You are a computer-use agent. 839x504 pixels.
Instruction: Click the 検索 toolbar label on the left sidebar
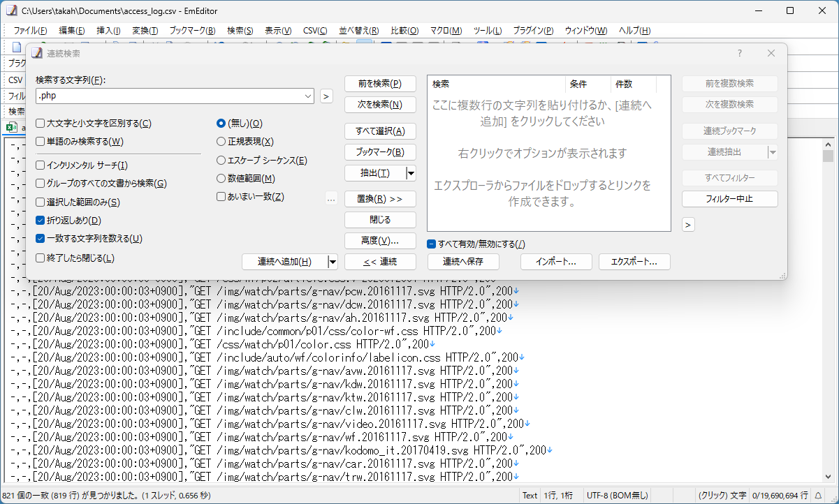coord(17,111)
